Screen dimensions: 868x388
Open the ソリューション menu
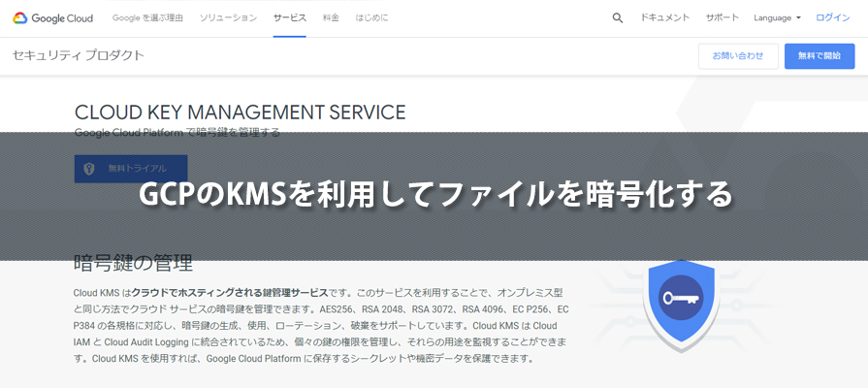tap(228, 17)
